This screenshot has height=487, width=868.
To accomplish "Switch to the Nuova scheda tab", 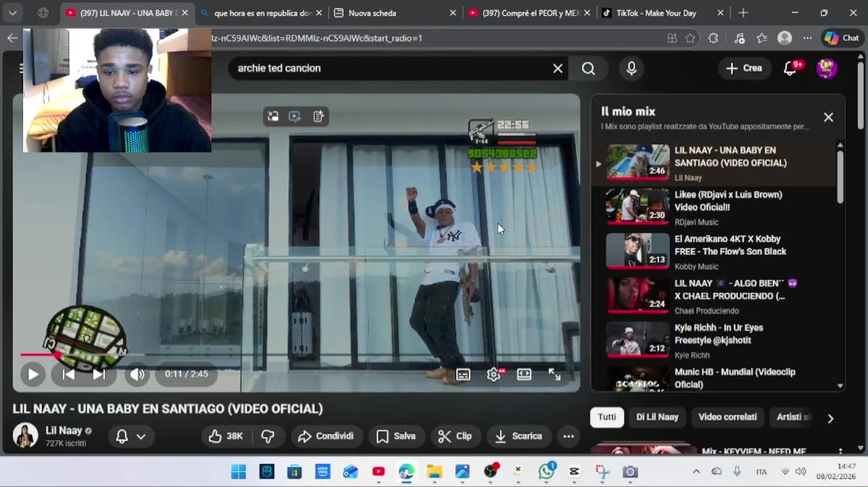I will 395,13.
